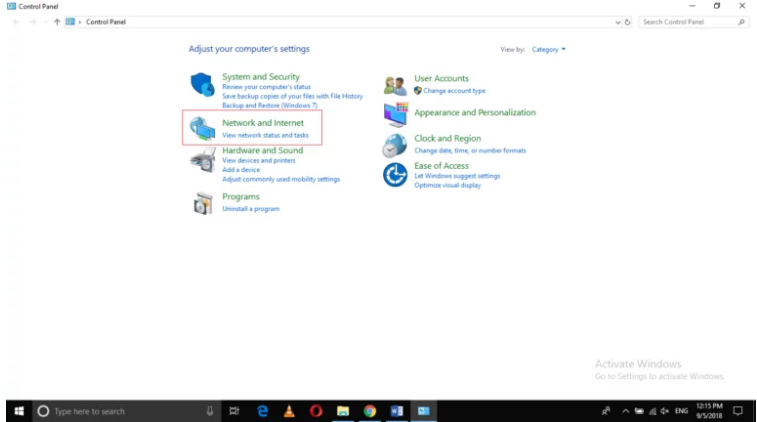Screen dimensions: 757x422
Task: Open the Hardware and Sound printer icon
Action: pyautogui.click(x=203, y=159)
